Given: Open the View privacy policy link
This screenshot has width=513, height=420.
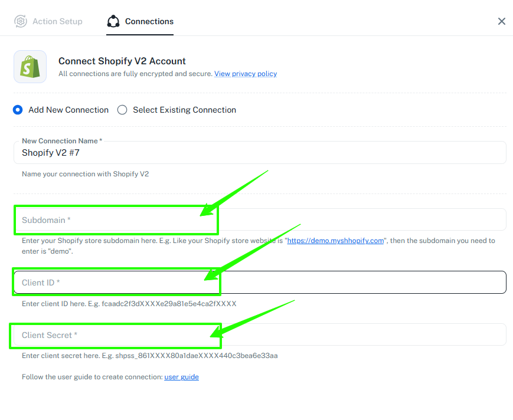Looking at the screenshot, I should point(246,74).
